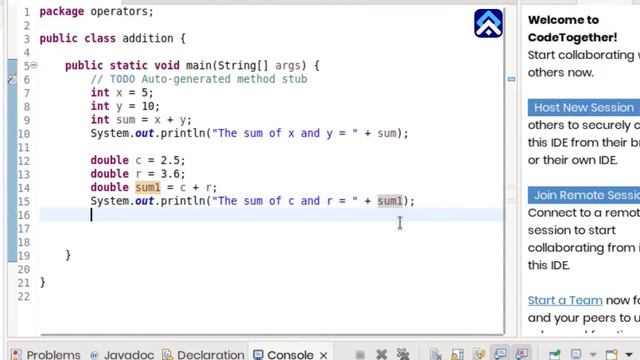Click the TODO task marker on line 6
This screenshot has height=360, width=640.
12,79
